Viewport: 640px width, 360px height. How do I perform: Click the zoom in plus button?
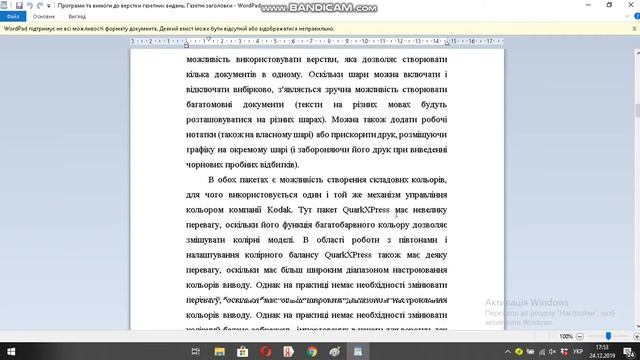pyautogui.click(x=636, y=336)
